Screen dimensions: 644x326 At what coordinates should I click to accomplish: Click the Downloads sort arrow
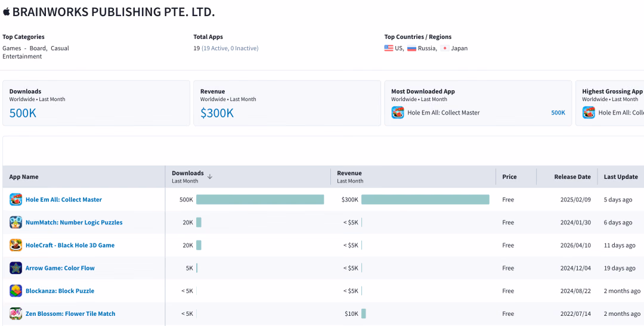209,177
